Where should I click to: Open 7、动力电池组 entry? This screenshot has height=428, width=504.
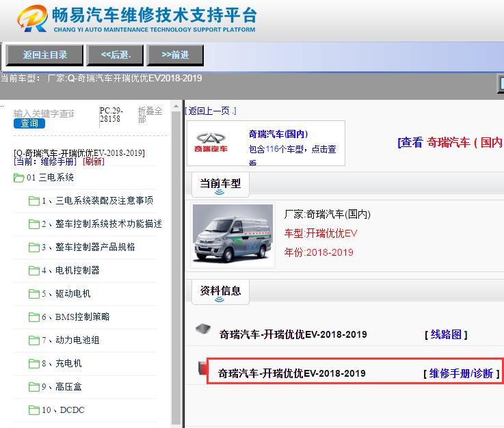[x=70, y=340]
